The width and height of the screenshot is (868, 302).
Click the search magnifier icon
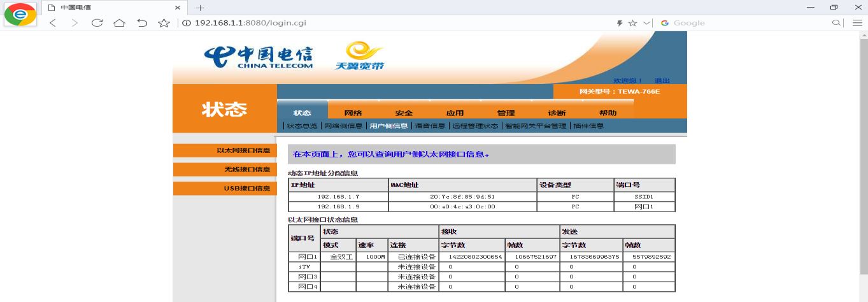pos(837,23)
